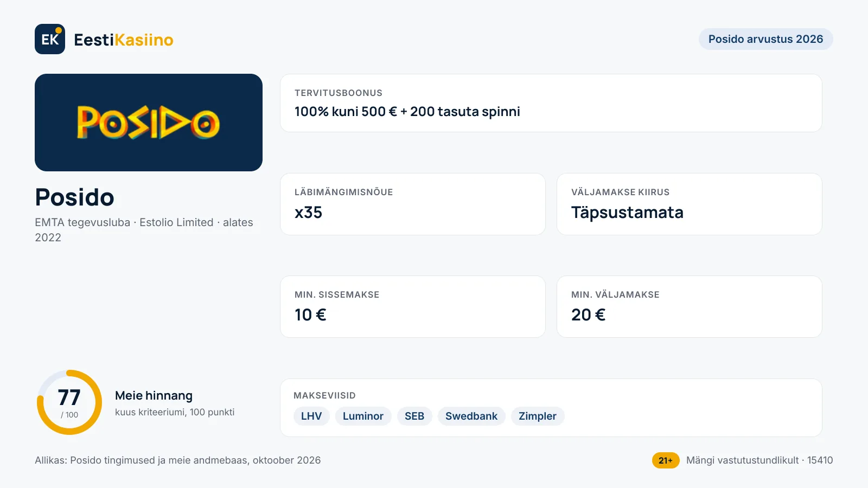This screenshot has width=868, height=488.
Task: Select the Swedbank payment chip
Action: point(471,416)
